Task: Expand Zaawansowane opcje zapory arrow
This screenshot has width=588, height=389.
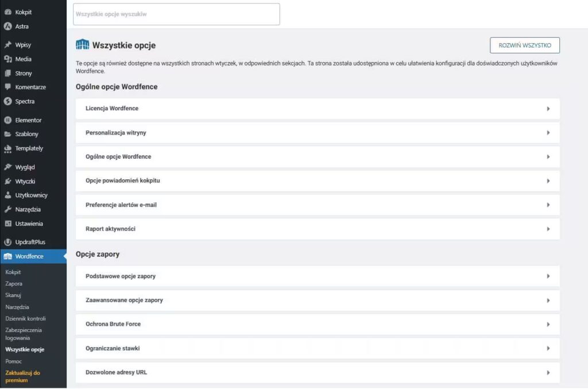Action: pyautogui.click(x=548, y=301)
